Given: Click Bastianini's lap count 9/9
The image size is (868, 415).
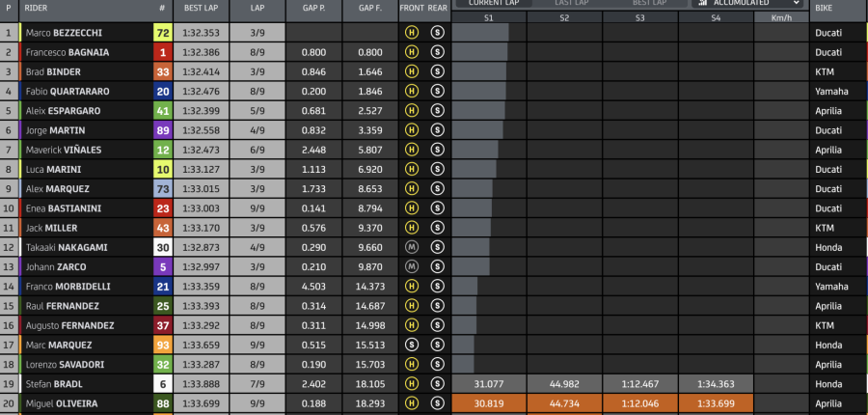Looking at the screenshot, I should pos(258,208).
